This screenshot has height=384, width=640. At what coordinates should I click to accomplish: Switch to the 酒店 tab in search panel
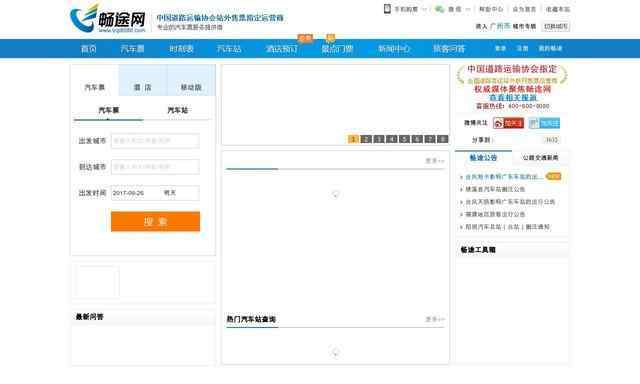[142, 80]
